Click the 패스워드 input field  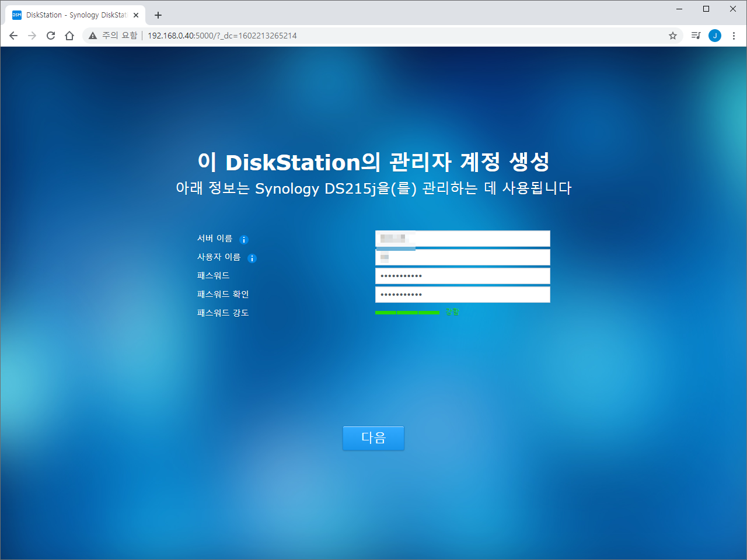tap(463, 276)
